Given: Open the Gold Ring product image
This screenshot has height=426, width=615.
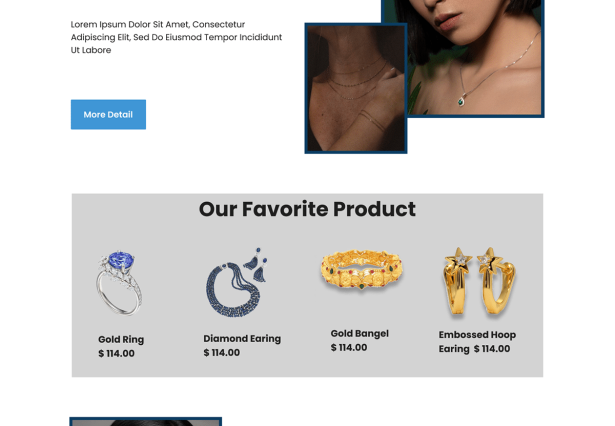Looking at the screenshot, I should tap(119, 283).
